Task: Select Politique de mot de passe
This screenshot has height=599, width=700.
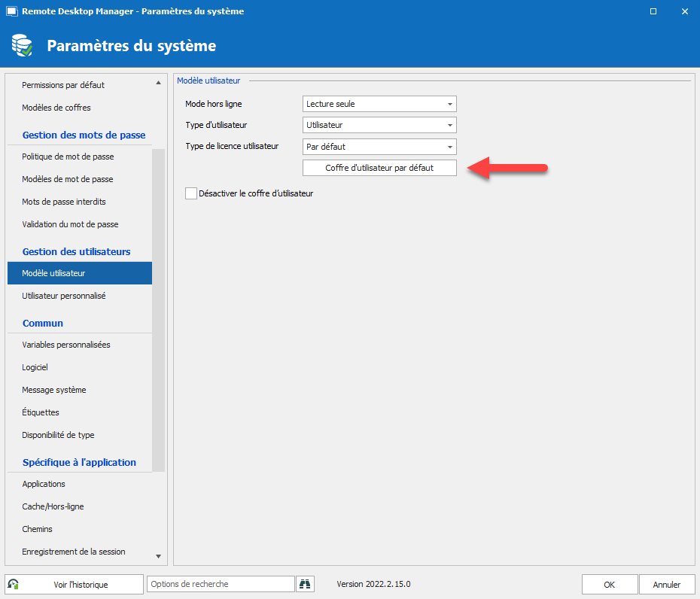Action: tap(68, 157)
